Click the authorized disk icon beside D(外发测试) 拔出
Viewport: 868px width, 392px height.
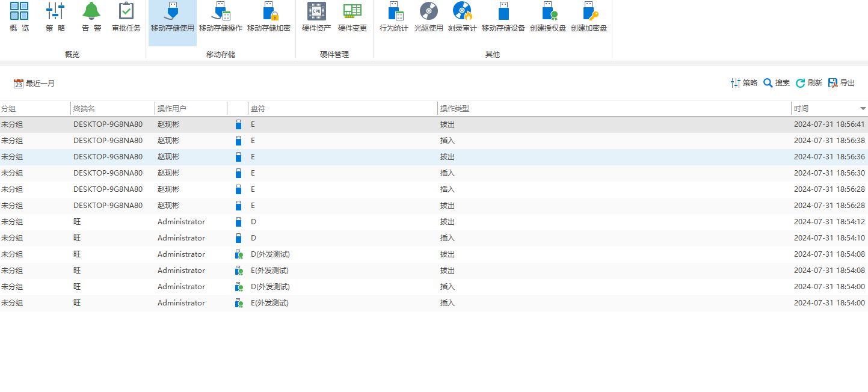[x=239, y=254]
